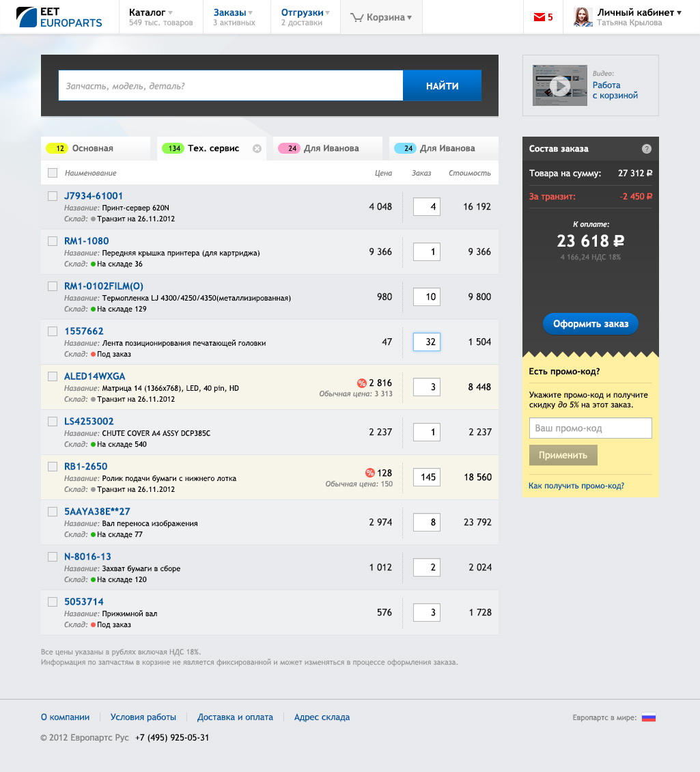700x772 pixels.
Task: Toggle the select-all checkbox in table header
Action: tap(53, 173)
